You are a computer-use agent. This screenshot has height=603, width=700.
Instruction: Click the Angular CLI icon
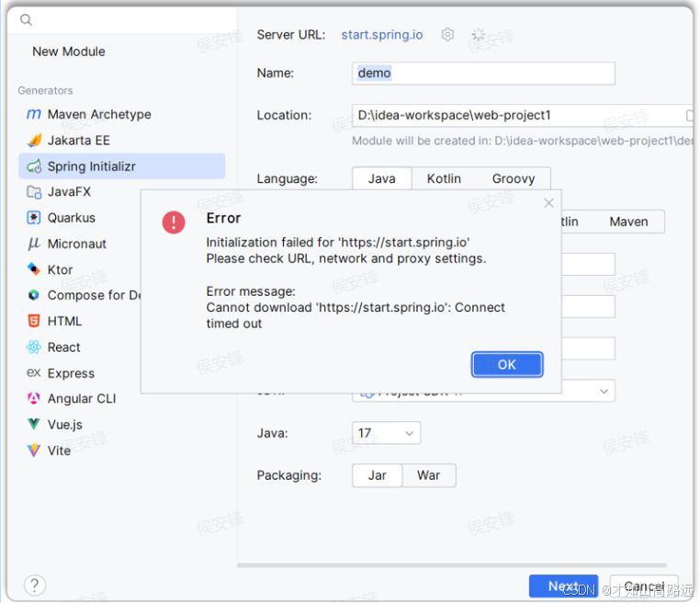pyautogui.click(x=34, y=398)
